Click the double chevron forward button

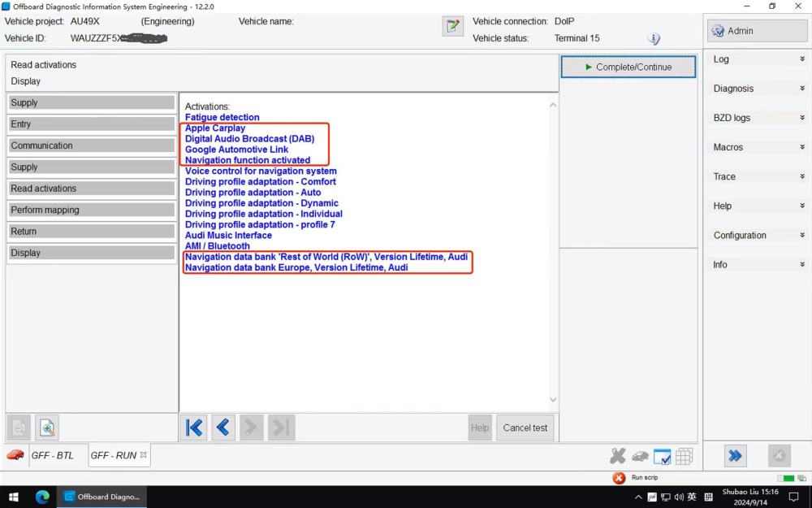[735, 456]
